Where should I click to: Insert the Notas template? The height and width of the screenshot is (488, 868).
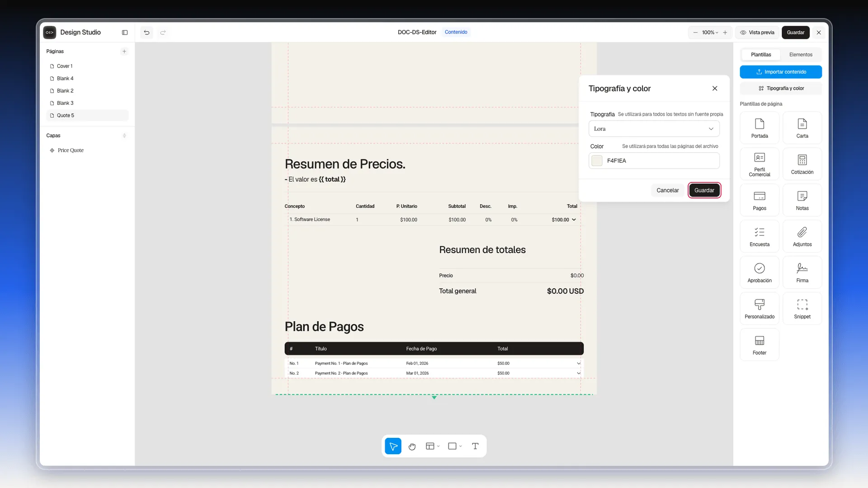coord(802,200)
